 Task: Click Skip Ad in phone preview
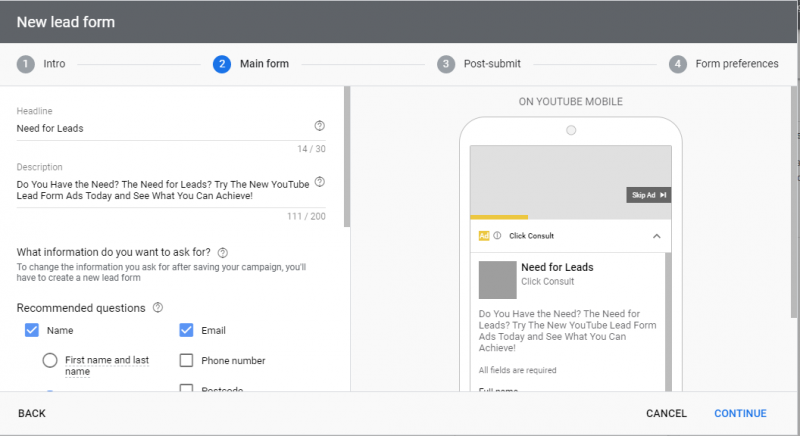(x=648, y=195)
